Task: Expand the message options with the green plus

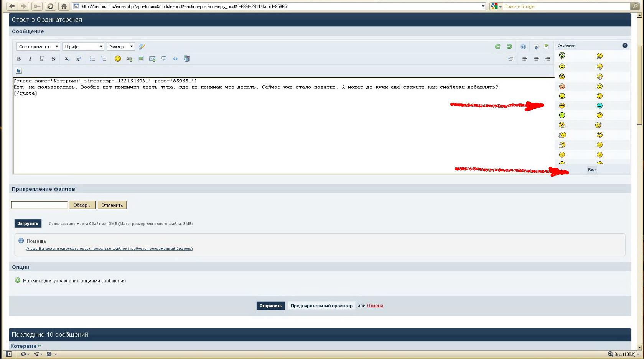Action: coord(18,280)
